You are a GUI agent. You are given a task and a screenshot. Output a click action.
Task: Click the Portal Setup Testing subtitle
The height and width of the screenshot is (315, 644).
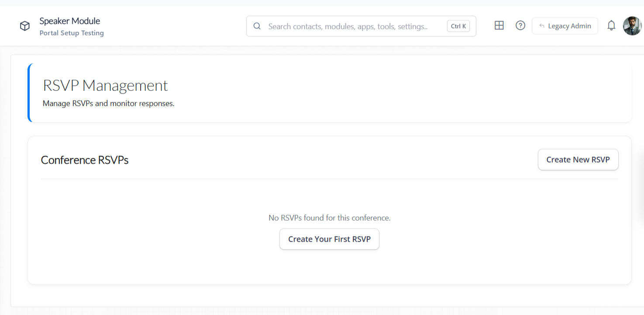72,33
